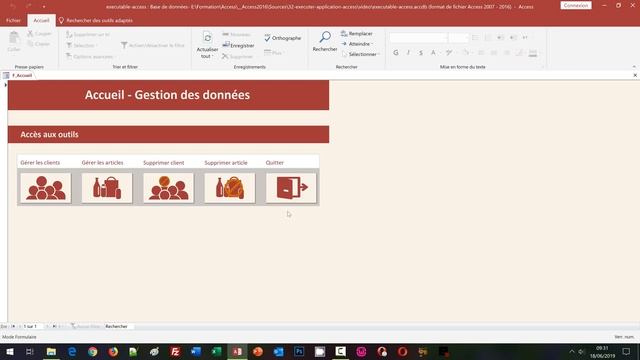This screenshot has width=640, height=360.
Task: Click the Supprimer client label
Action: pyautogui.click(x=164, y=162)
